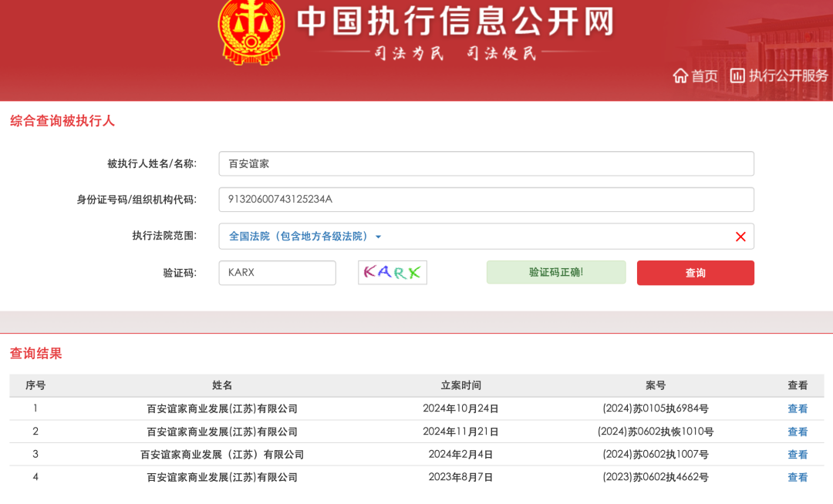Screen dimensions: 833x504
Task: Click the 司法为民 司法便民 slogan
Action: pos(455,53)
